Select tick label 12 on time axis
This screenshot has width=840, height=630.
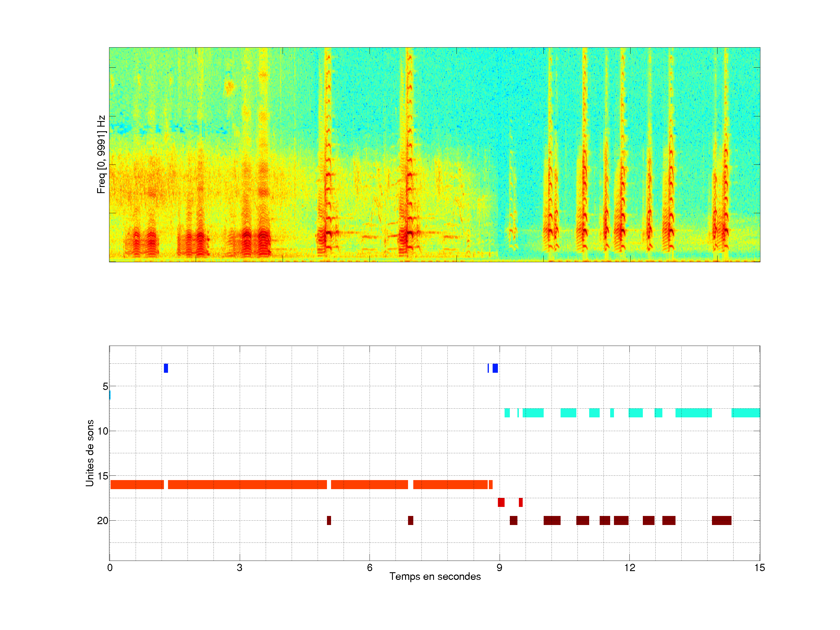(x=630, y=568)
